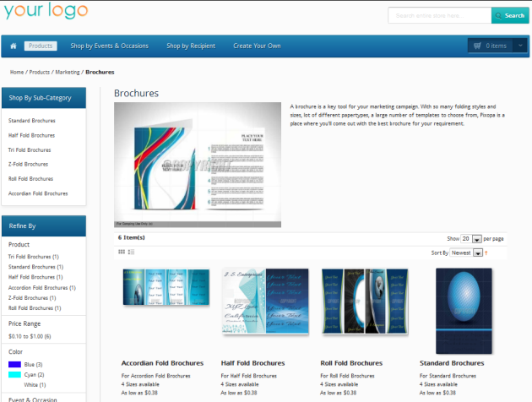Go to Products breadcrumb
This screenshot has height=402, width=532.
tap(40, 72)
